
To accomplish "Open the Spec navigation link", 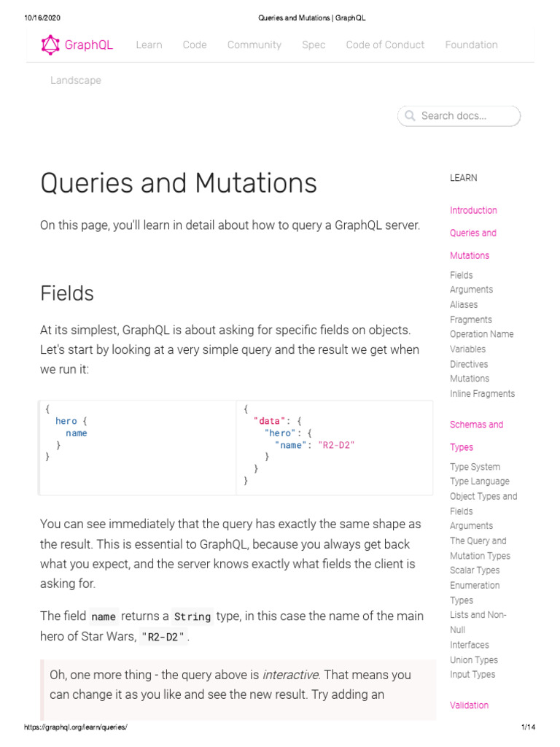I will (x=314, y=45).
